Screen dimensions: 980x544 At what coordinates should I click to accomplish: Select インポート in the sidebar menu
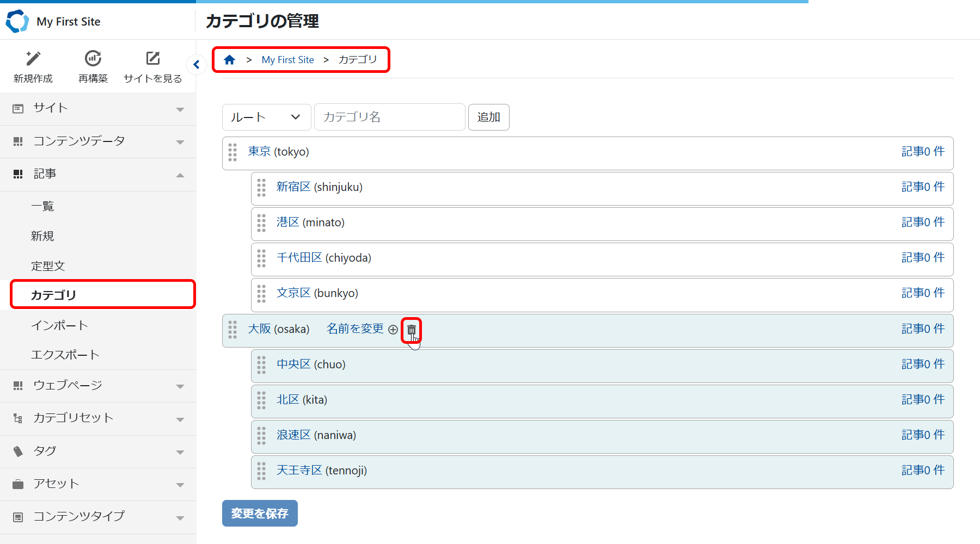[59, 325]
